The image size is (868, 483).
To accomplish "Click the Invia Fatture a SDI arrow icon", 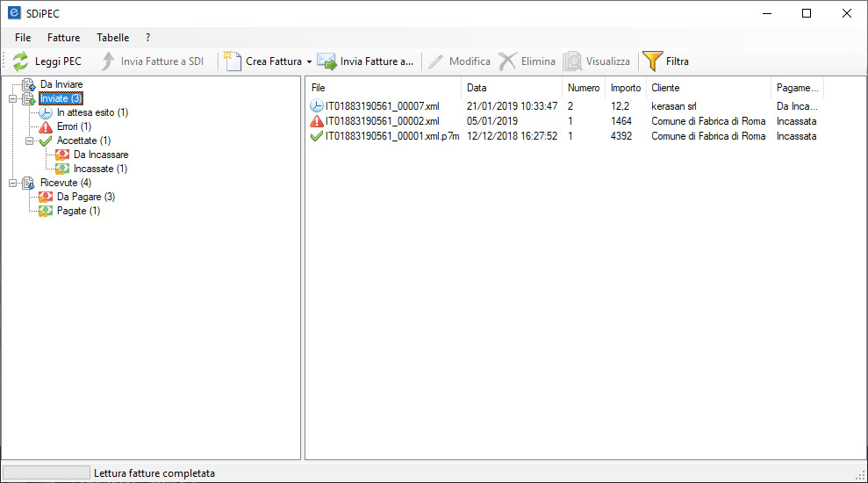I will click(x=108, y=61).
